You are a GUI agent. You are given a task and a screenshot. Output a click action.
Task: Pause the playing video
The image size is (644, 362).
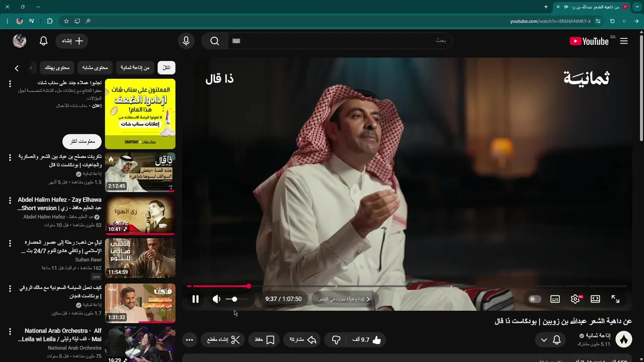196,299
